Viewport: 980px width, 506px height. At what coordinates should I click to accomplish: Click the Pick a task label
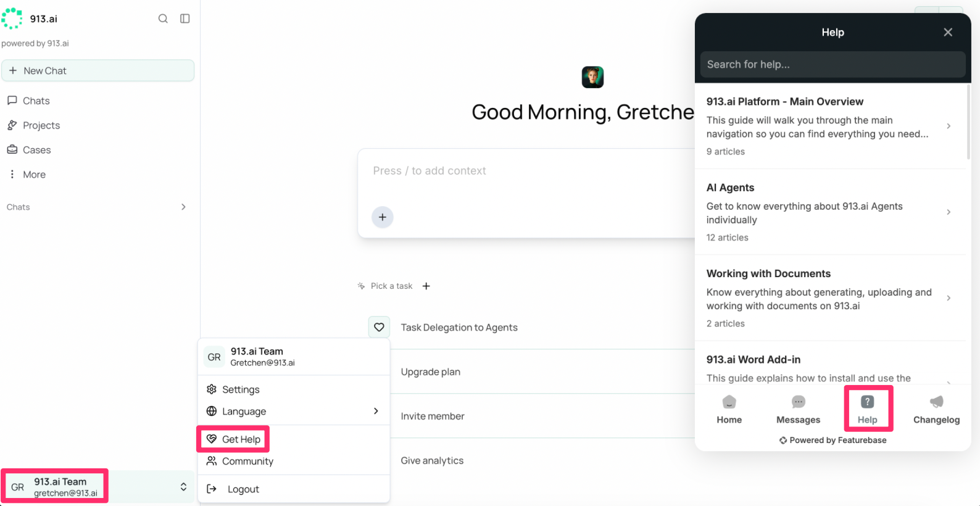[x=391, y=286]
